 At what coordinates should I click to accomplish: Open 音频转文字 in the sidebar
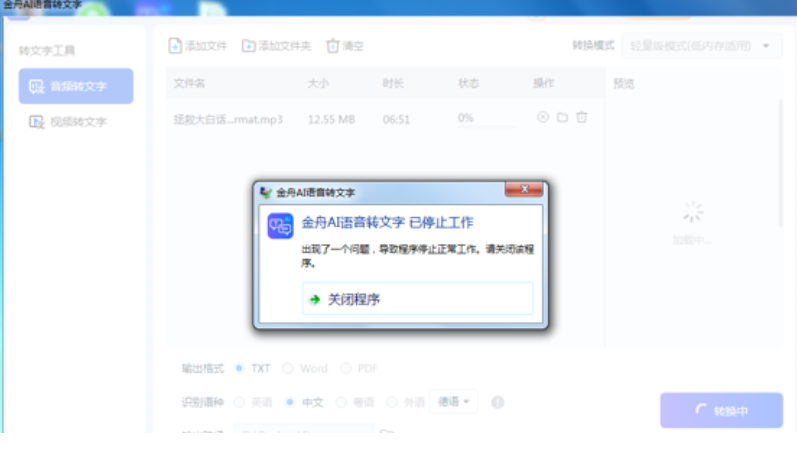click(x=76, y=86)
